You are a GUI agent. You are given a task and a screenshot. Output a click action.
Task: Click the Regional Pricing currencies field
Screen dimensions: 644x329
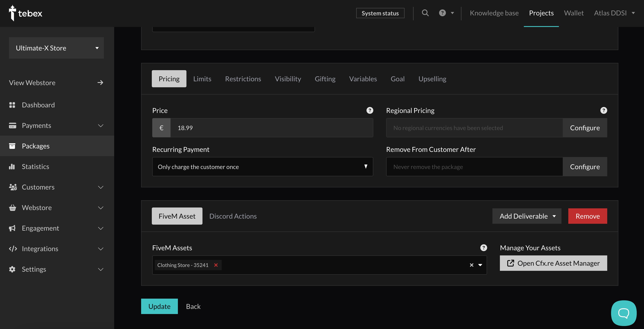coord(474,127)
